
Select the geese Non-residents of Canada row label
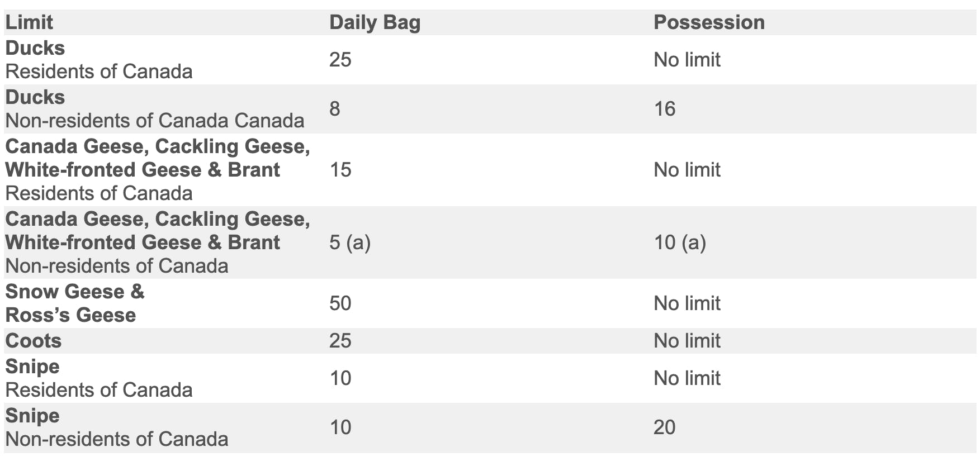click(157, 242)
